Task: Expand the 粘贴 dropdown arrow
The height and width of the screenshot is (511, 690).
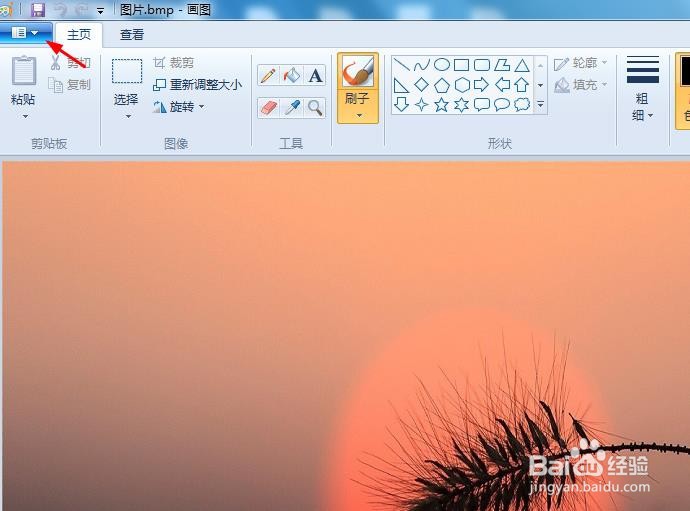Action: click(25, 116)
